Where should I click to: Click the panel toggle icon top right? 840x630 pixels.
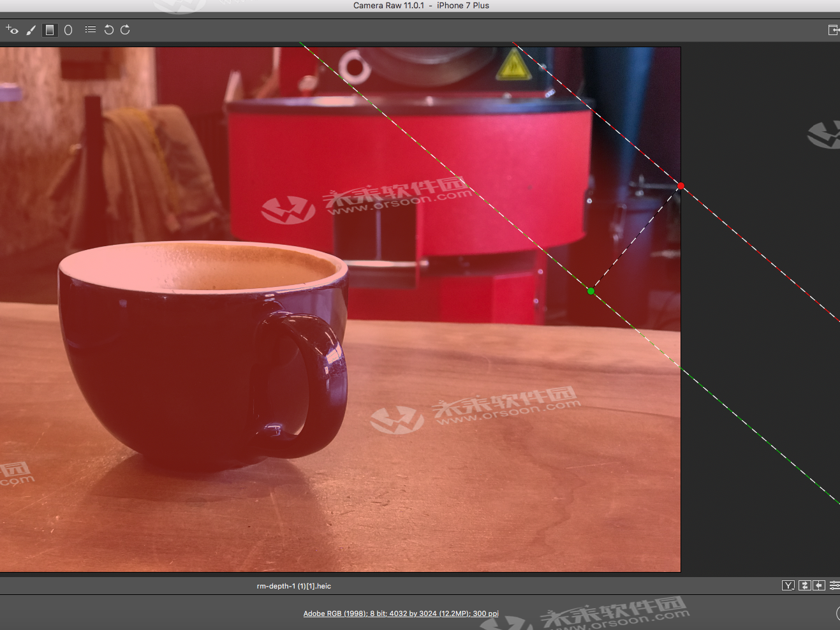coord(833,29)
